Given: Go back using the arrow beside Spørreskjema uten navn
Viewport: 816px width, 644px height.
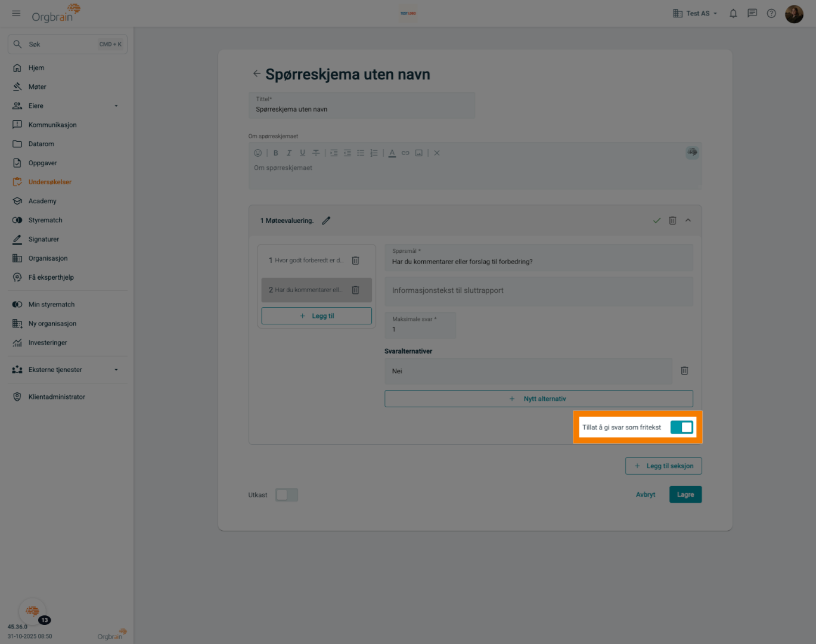Looking at the screenshot, I should pos(256,73).
